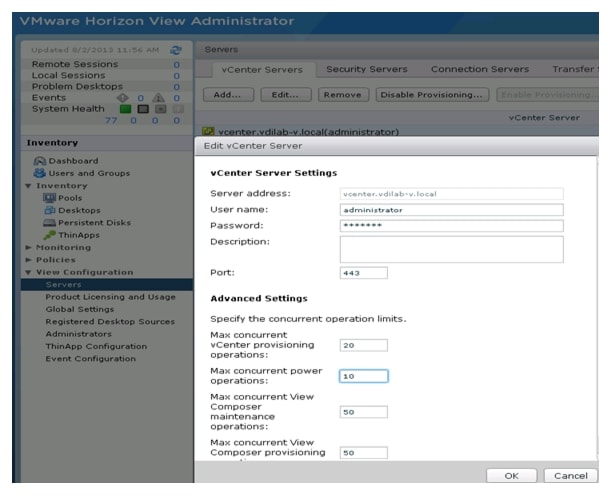Click the Edit vCenter Server dialog title
The height and width of the screenshot is (496, 612).
click(253, 146)
